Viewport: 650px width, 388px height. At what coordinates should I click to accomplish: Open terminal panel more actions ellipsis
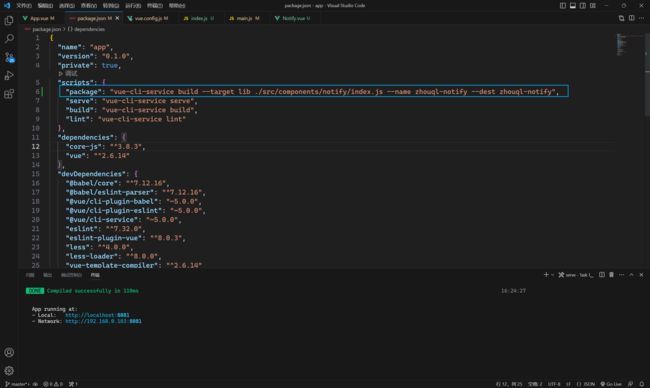621,275
